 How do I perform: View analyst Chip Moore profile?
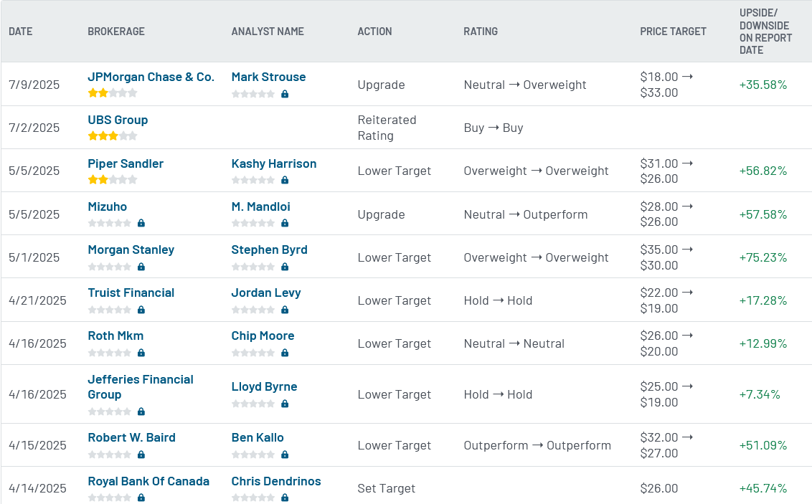click(263, 336)
